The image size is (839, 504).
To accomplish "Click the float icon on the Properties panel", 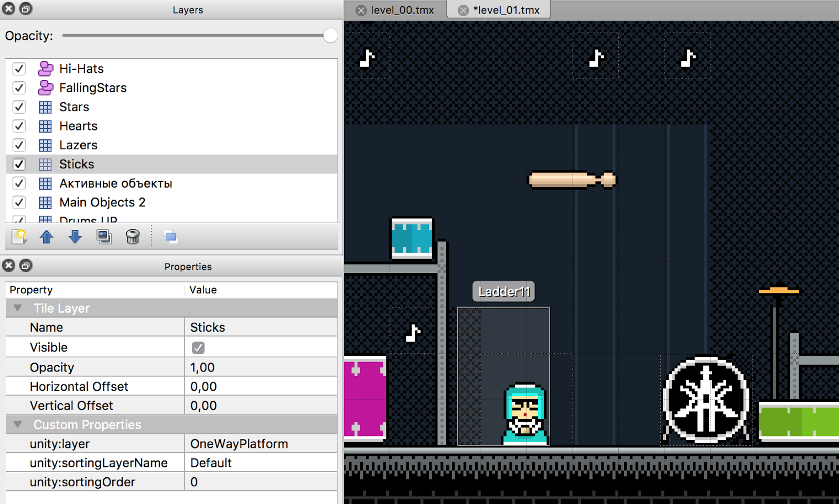I will point(25,266).
